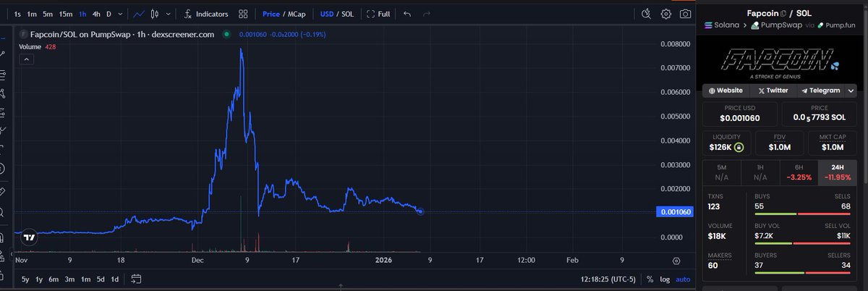Screen dimensions: 868x291
Task: Open the go-to-date calendar icon
Action: point(135,279)
